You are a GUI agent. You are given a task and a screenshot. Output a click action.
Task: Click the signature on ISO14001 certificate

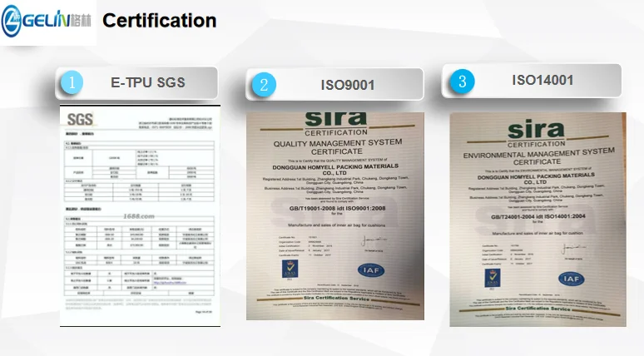coord(573,249)
